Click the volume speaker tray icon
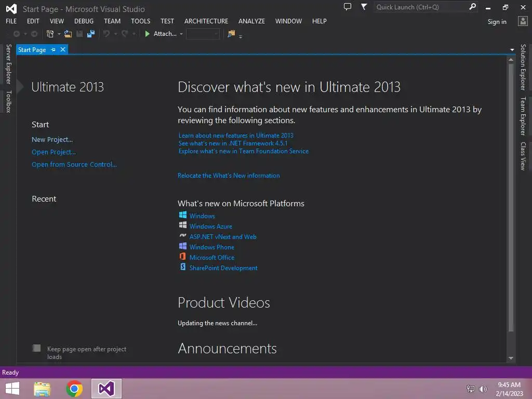Viewport: 532px width, 399px height. pos(483,389)
